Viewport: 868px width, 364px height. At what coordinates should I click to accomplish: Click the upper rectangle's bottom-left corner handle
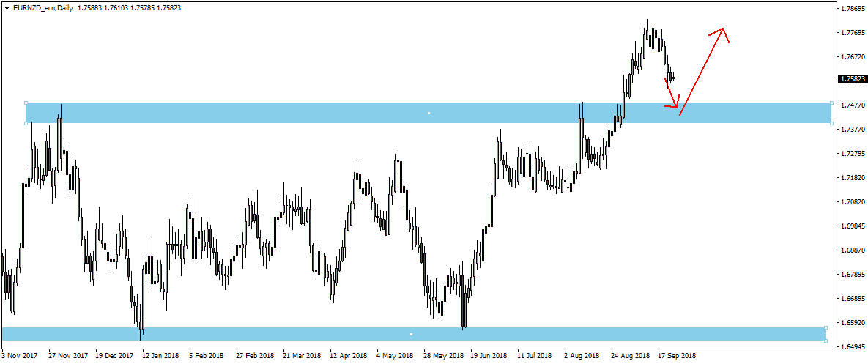(26, 123)
